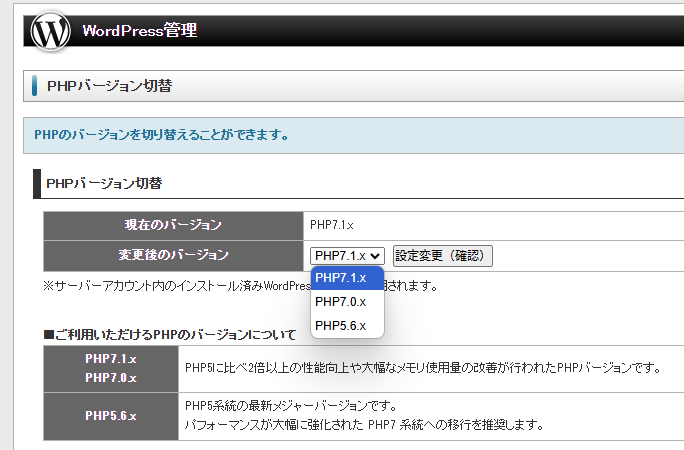This screenshot has width=684, height=450.
Task: Click the ※サーバーアカウント内 note text
Action: point(240,286)
